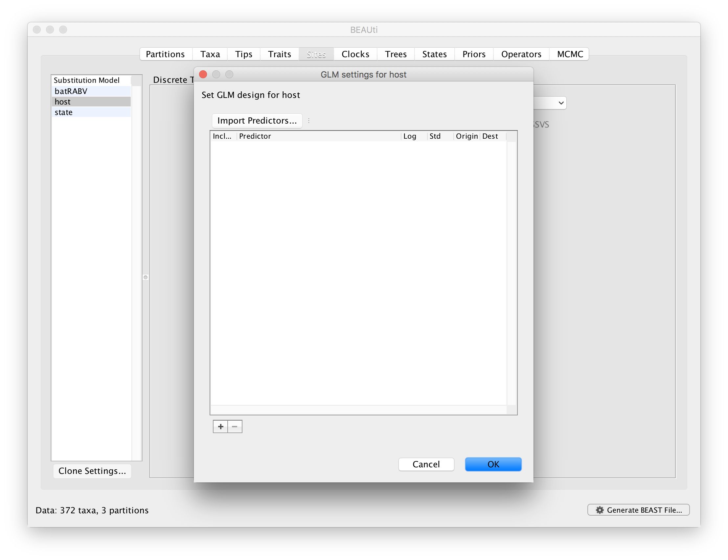Select the batRABV partition in the list
The height and width of the screenshot is (560, 728).
[x=91, y=91]
